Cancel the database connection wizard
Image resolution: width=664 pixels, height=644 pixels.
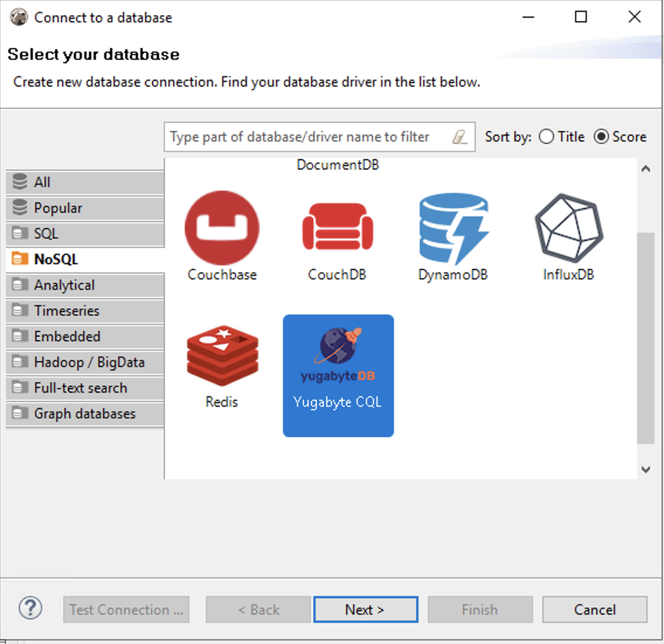[594, 609]
